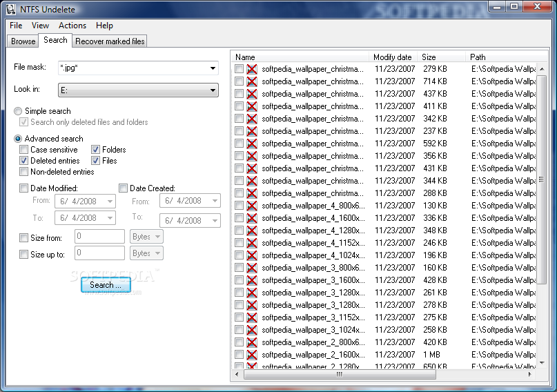This screenshot has width=557, height=392.
Task: Click deleted-file icon of 342 KB row
Action: [x=252, y=119]
